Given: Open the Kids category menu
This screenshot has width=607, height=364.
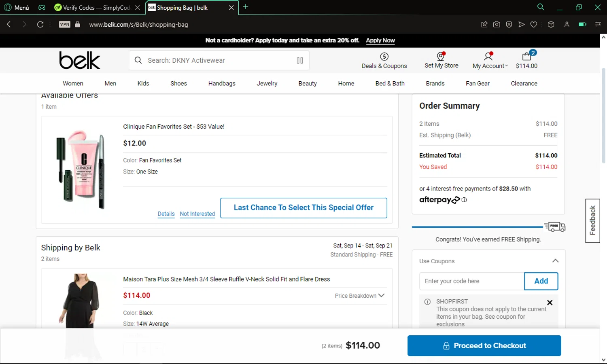Looking at the screenshot, I should tap(143, 83).
